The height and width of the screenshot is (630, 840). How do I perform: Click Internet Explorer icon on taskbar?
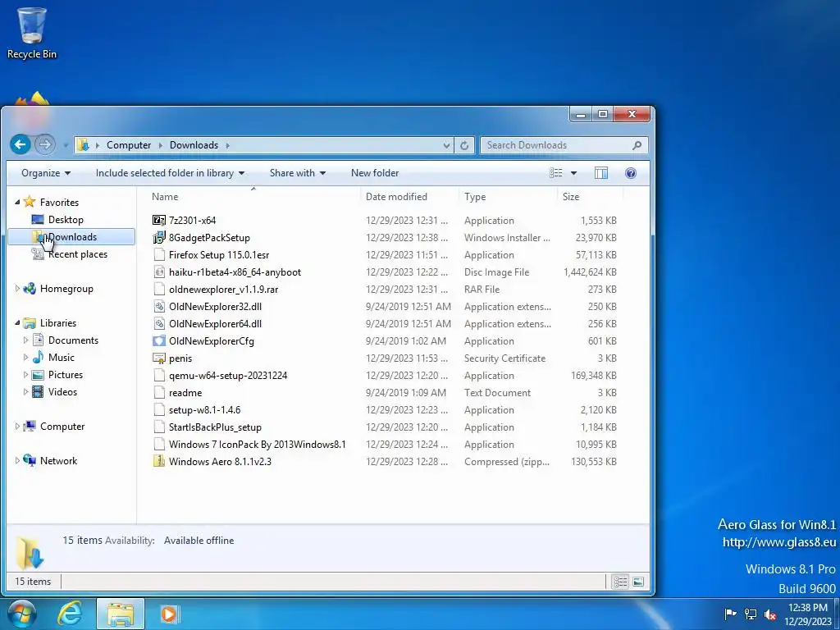pyautogui.click(x=70, y=614)
